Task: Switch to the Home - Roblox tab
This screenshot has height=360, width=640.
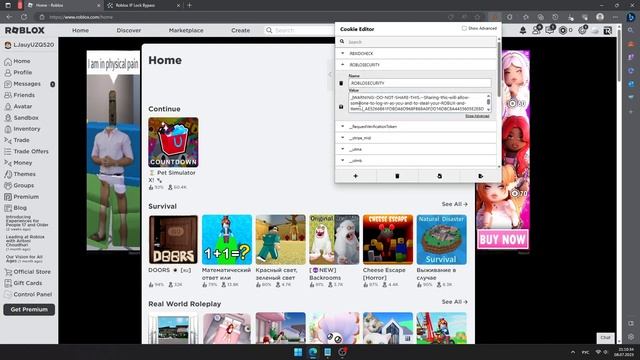Action: pos(63,5)
